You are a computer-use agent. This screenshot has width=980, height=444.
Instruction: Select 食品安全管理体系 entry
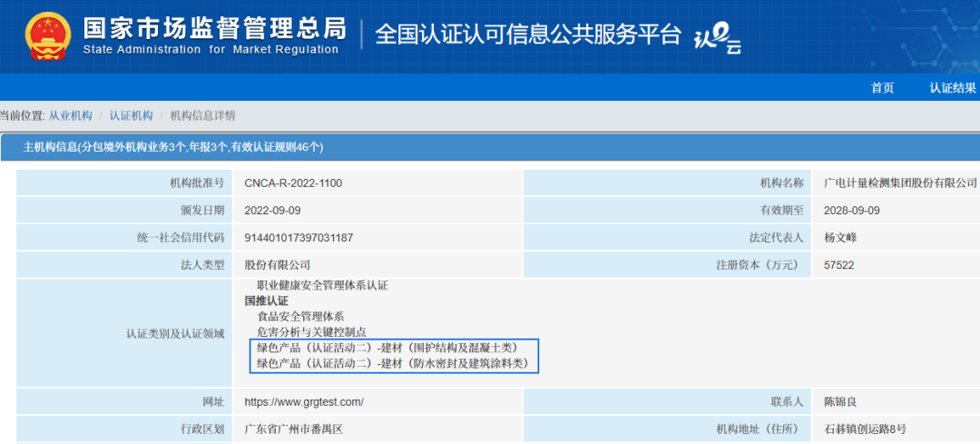300,316
